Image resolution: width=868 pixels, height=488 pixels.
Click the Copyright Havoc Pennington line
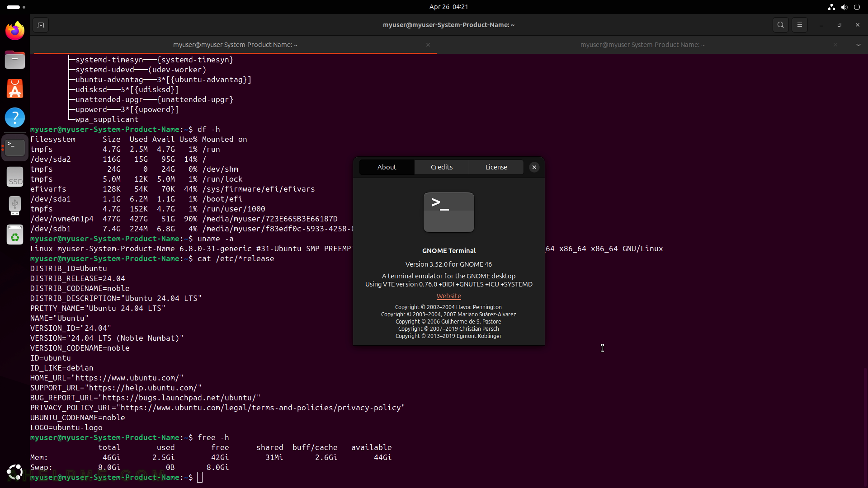[448, 307]
